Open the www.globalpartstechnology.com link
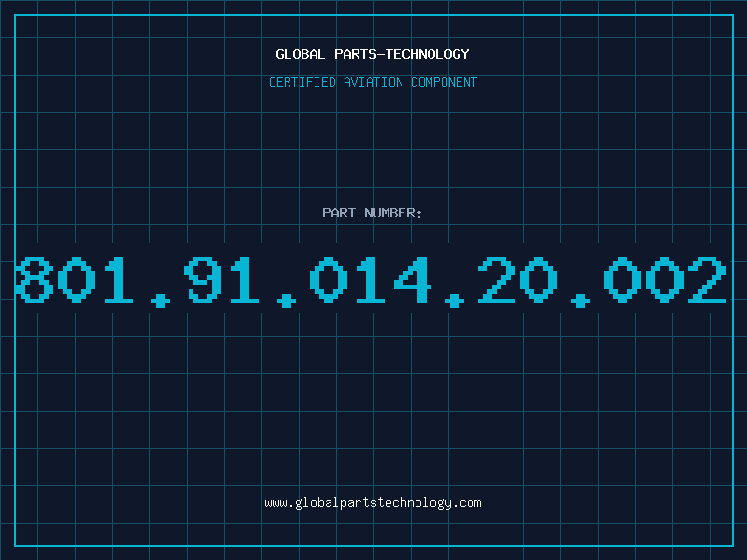The width and height of the screenshot is (747, 560). (x=373, y=503)
